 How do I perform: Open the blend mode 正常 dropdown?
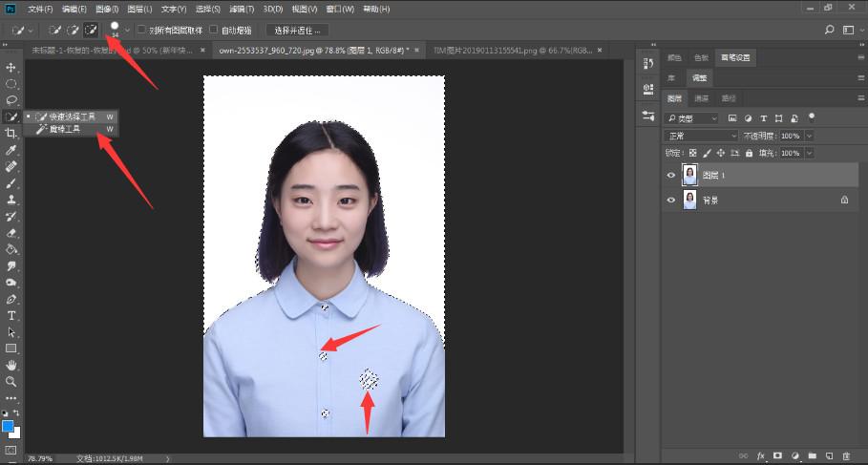702,137
